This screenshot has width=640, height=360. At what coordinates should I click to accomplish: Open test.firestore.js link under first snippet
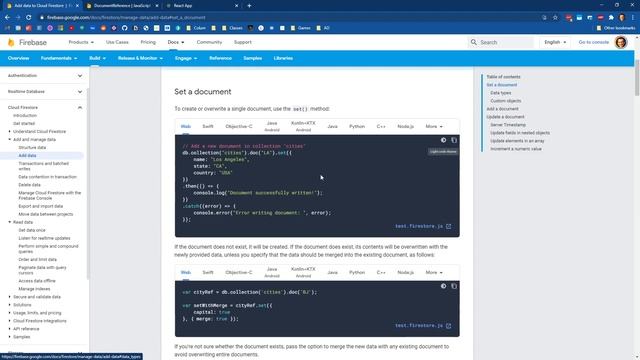pos(423,226)
